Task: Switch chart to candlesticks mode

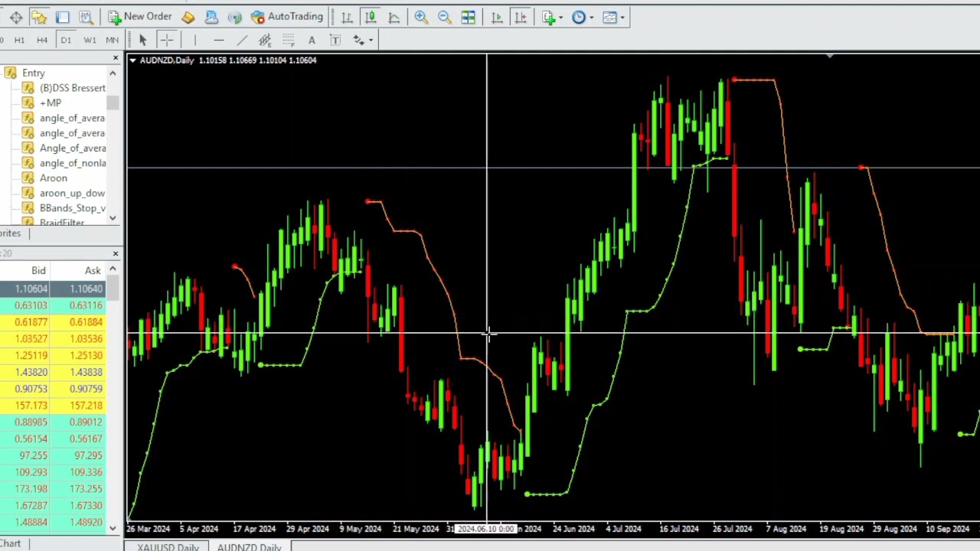Action: click(x=371, y=16)
